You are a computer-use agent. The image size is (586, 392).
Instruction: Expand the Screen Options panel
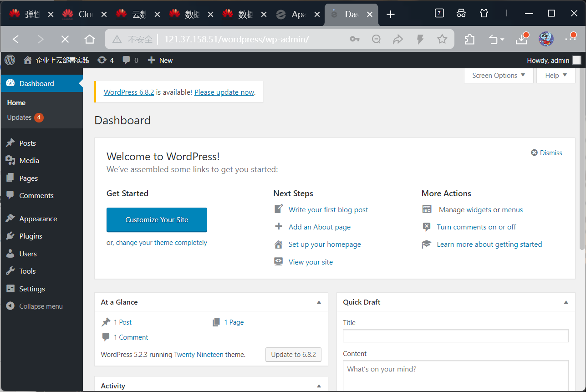point(499,76)
